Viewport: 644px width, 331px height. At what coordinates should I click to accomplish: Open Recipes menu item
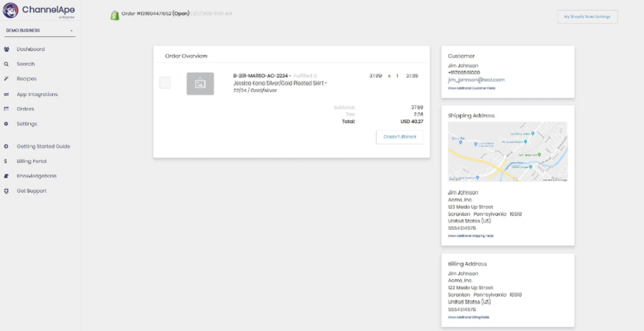pyautogui.click(x=26, y=78)
